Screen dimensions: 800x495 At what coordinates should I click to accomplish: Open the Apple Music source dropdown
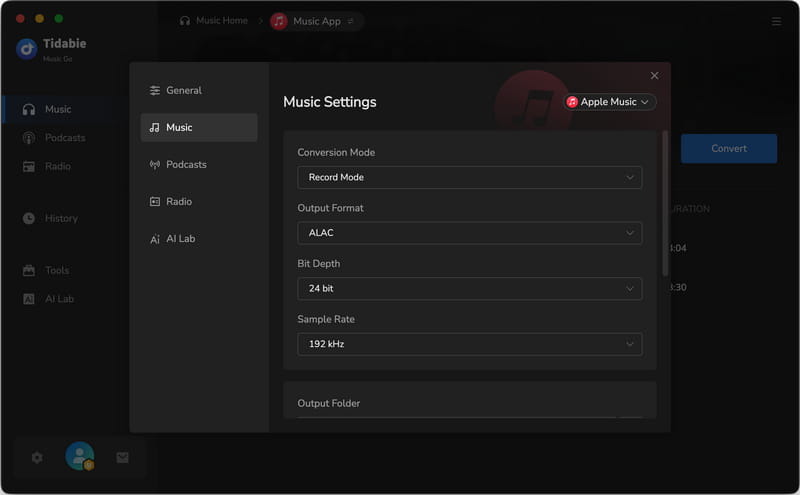coord(609,102)
